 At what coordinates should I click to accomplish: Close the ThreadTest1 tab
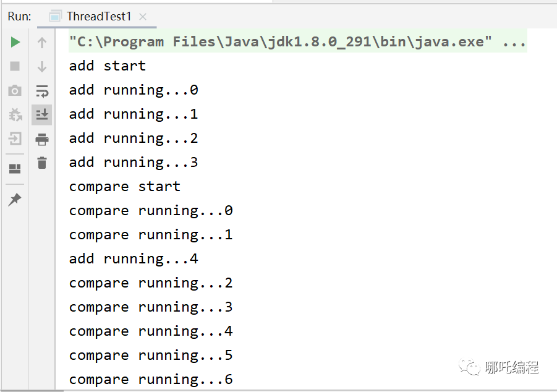(x=143, y=17)
